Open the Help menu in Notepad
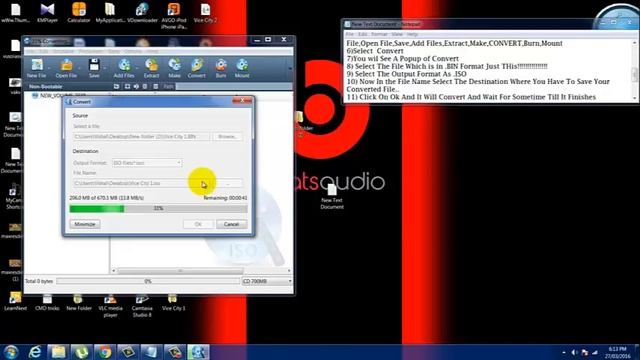The height and width of the screenshot is (360, 640). (412, 34)
